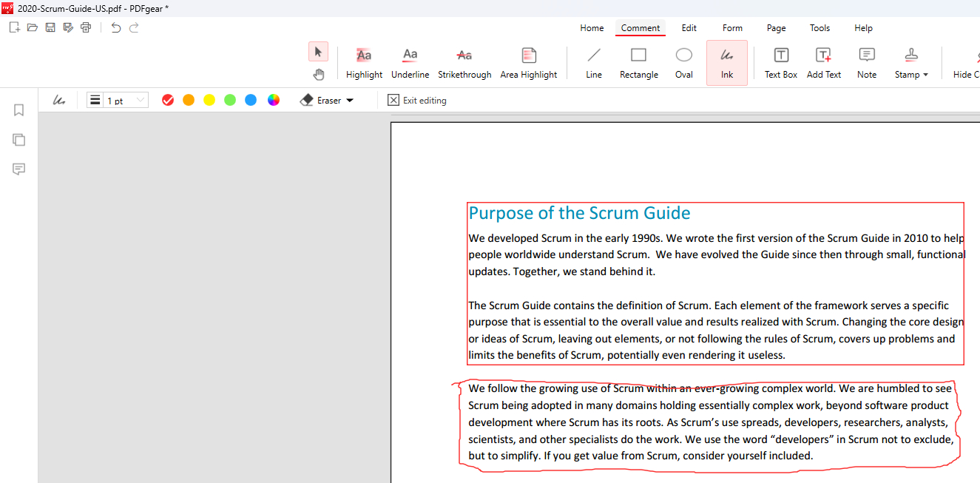Switch to the hand pan tool
The width and height of the screenshot is (980, 483).
[318, 74]
